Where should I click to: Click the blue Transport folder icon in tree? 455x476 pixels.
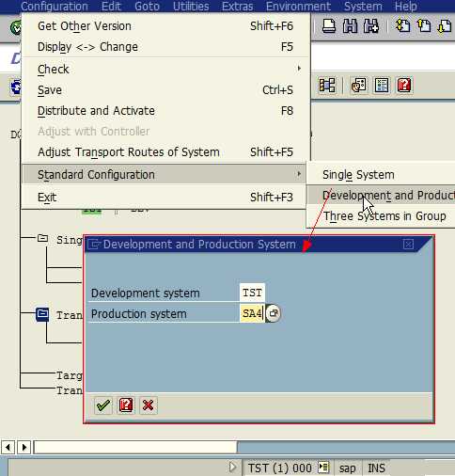pos(42,314)
